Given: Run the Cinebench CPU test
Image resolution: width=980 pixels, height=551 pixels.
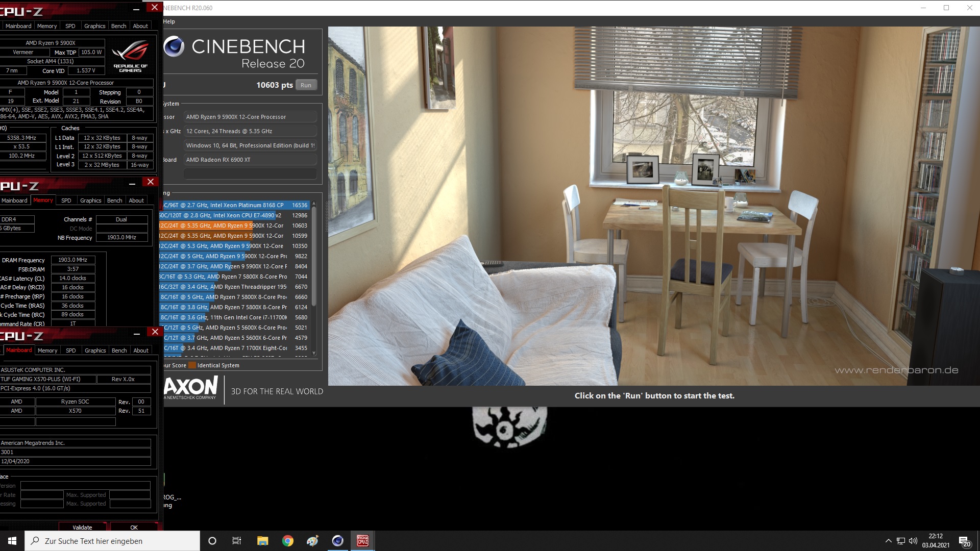Looking at the screenshot, I should pos(306,85).
